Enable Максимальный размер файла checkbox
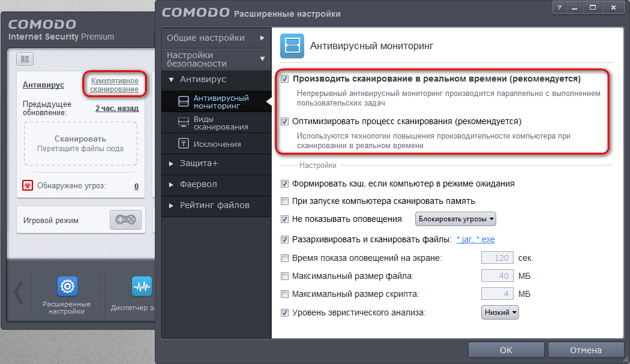Screen dimensions: 630x364 click(284, 276)
